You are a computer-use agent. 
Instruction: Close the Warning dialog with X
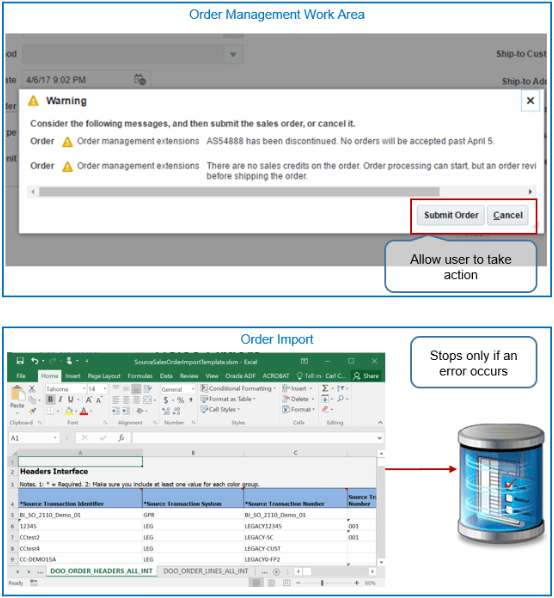coord(530,101)
